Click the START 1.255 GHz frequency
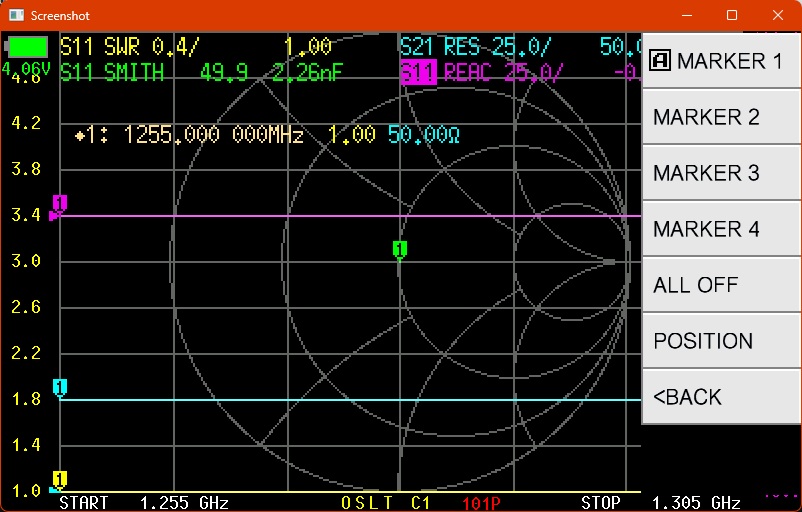Image resolution: width=802 pixels, height=512 pixels. click(x=144, y=502)
